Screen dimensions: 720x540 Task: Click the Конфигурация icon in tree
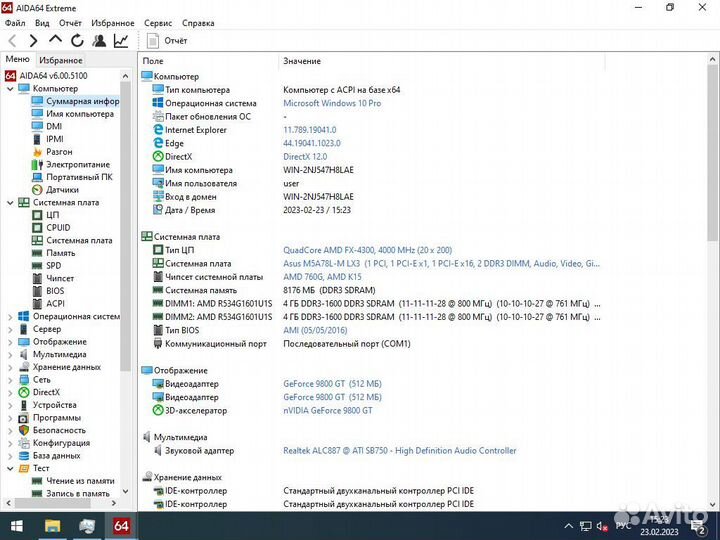24,443
